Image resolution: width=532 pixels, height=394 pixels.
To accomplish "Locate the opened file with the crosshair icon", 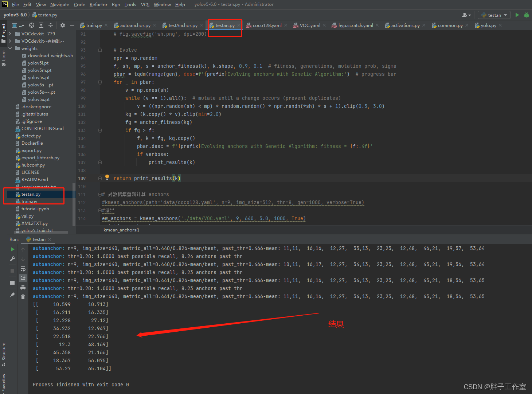I will pyautogui.click(x=32, y=25).
